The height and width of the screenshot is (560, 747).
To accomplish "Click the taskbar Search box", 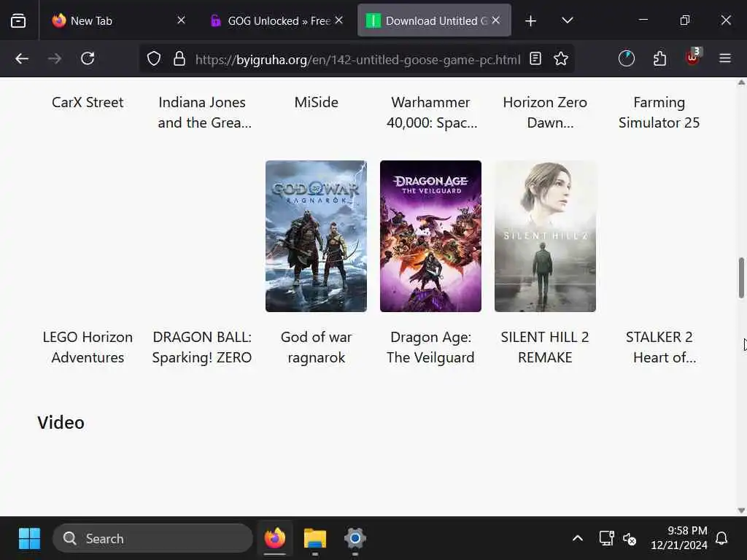I will coord(152,539).
